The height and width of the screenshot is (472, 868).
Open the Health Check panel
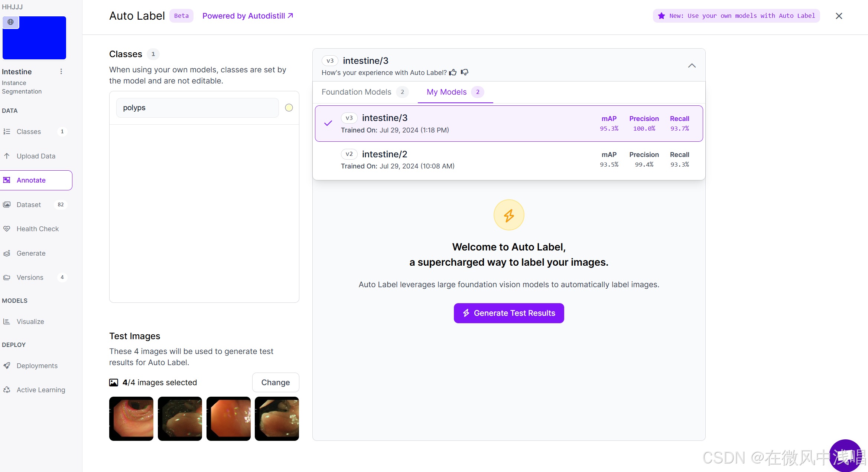(38, 229)
